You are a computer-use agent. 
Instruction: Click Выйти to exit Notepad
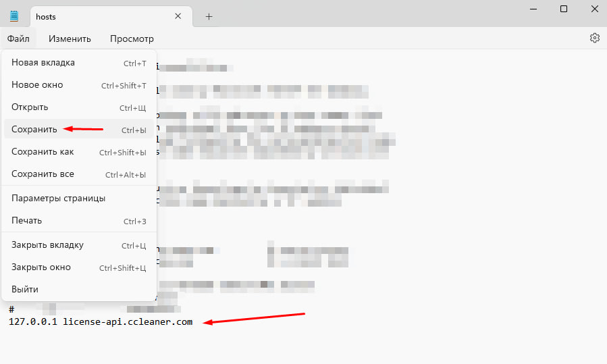pyautogui.click(x=79, y=289)
